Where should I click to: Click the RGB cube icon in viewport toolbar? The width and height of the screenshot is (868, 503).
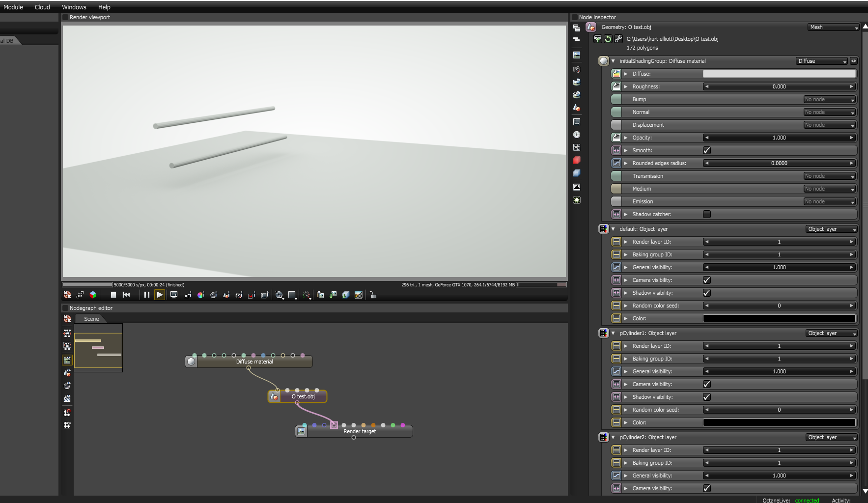point(93,295)
